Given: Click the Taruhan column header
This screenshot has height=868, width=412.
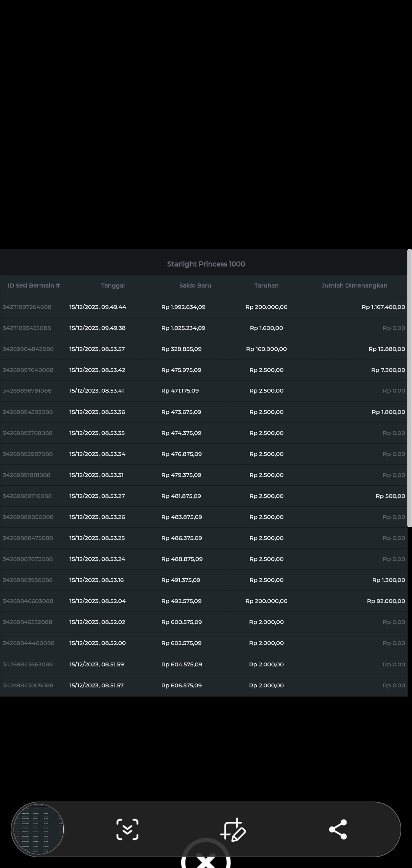Looking at the screenshot, I should click(266, 285).
